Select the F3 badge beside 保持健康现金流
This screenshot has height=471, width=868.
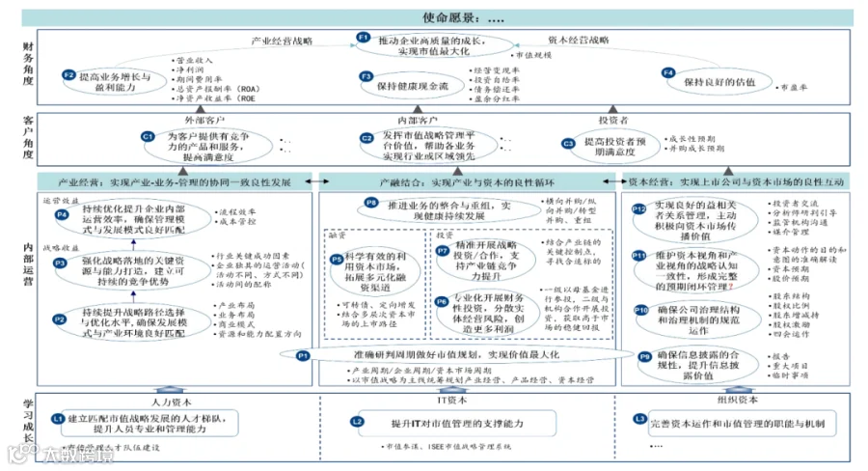point(366,76)
